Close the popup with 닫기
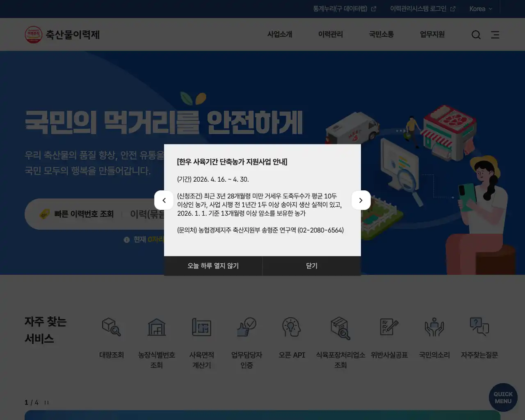The image size is (525, 420). 311,266
